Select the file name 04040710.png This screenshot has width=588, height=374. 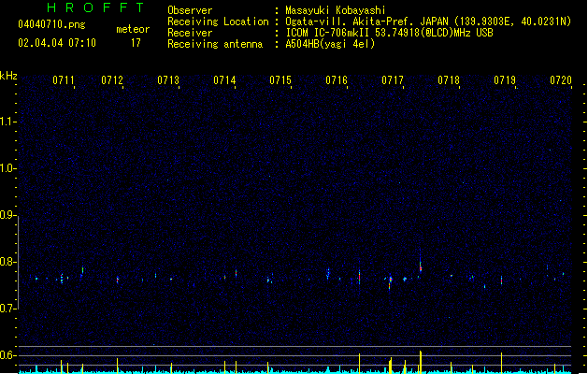coord(51,24)
